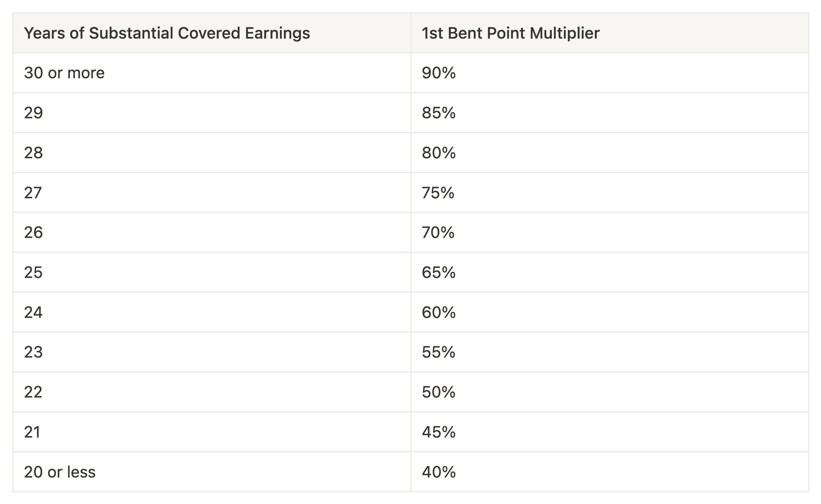Select the 21 years cell
821x504 pixels.
tap(212, 432)
